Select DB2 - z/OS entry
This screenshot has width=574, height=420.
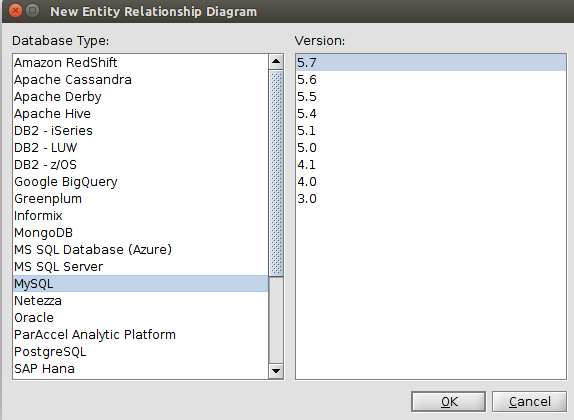141,164
